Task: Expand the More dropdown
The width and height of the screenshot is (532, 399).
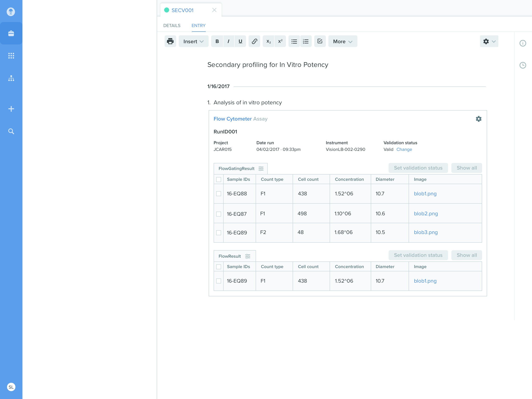Action: click(343, 41)
